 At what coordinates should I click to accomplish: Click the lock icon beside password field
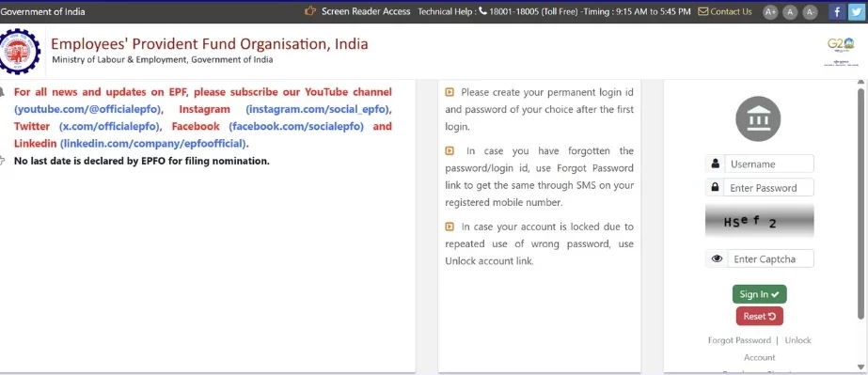(716, 188)
